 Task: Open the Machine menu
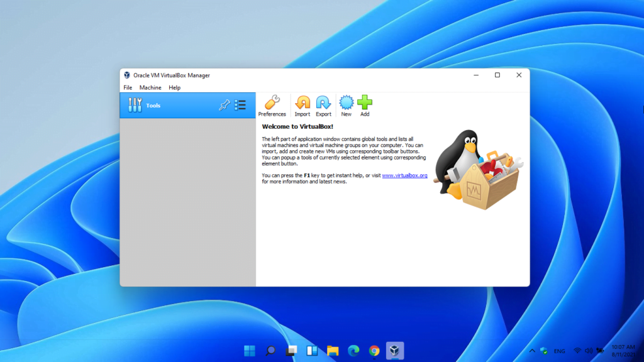(150, 87)
